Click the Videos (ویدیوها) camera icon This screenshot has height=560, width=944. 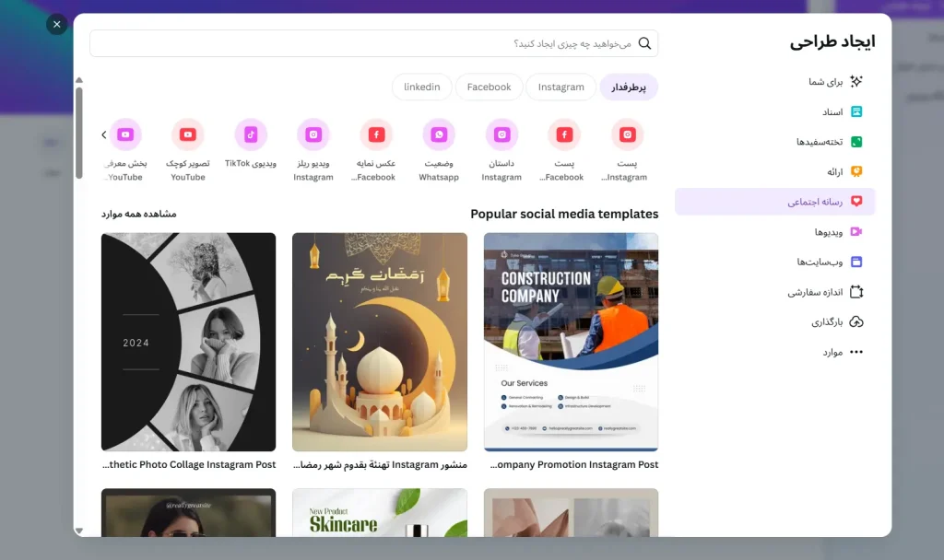pos(856,231)
